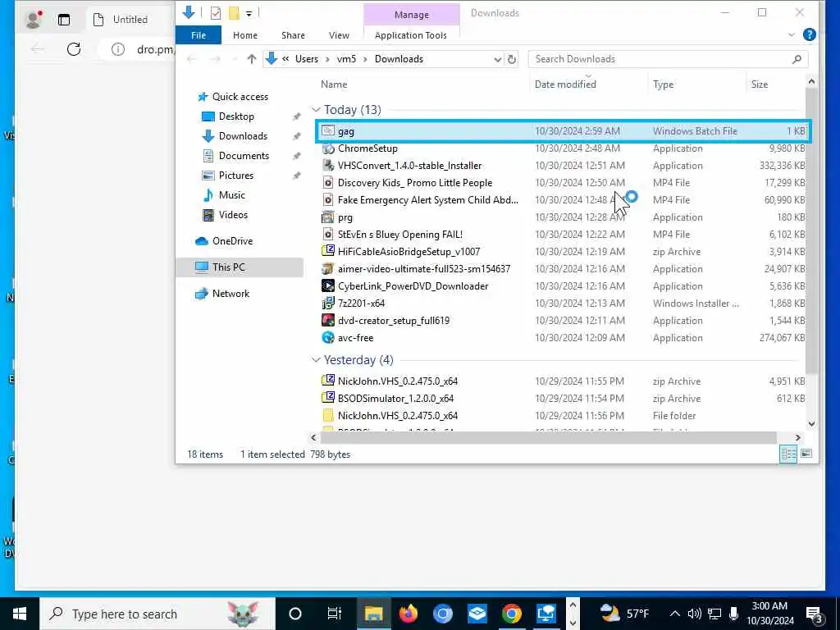
Task: Click the gag batch file icon
Action: [x=328, y=131]
